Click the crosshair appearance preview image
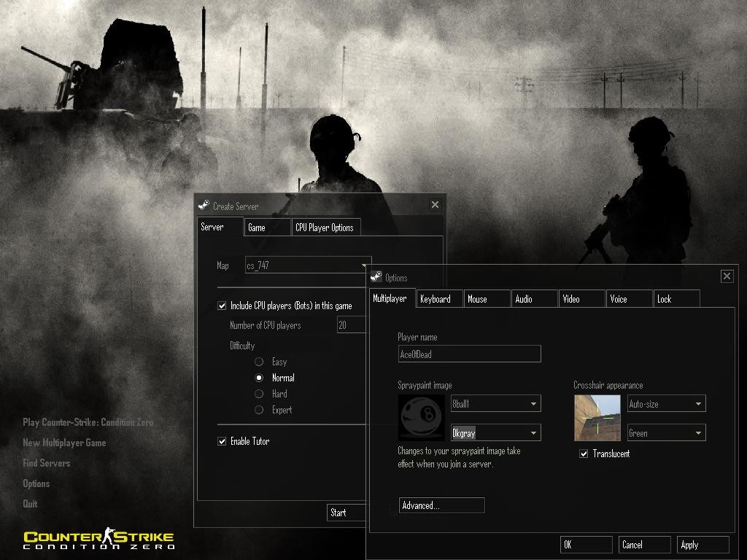 [597, 417]
